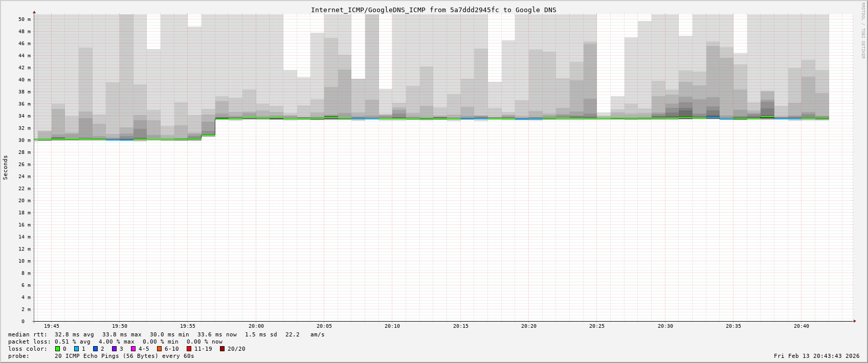
Task: Click the 20:25 time axis label
Action: click(597, 326)
